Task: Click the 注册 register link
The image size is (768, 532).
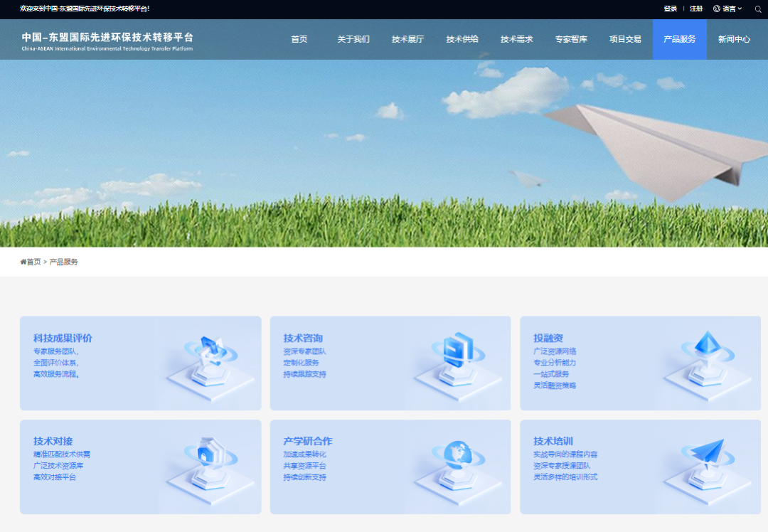Action: coord(696,9)
